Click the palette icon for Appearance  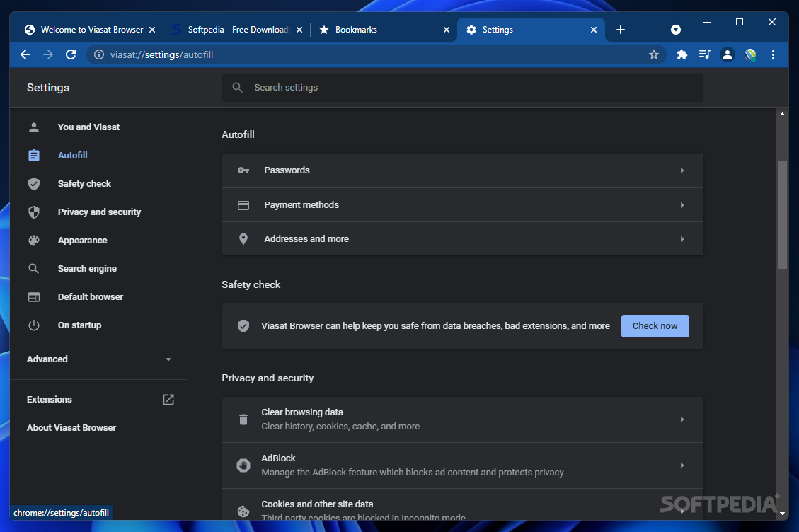coord(34,240)
